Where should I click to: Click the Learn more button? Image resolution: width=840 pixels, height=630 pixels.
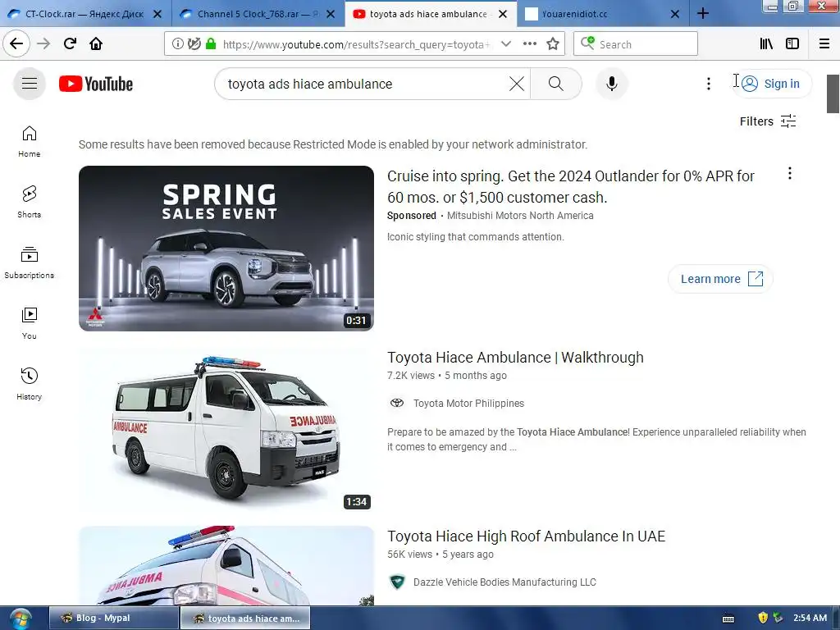tap(720, 279)
